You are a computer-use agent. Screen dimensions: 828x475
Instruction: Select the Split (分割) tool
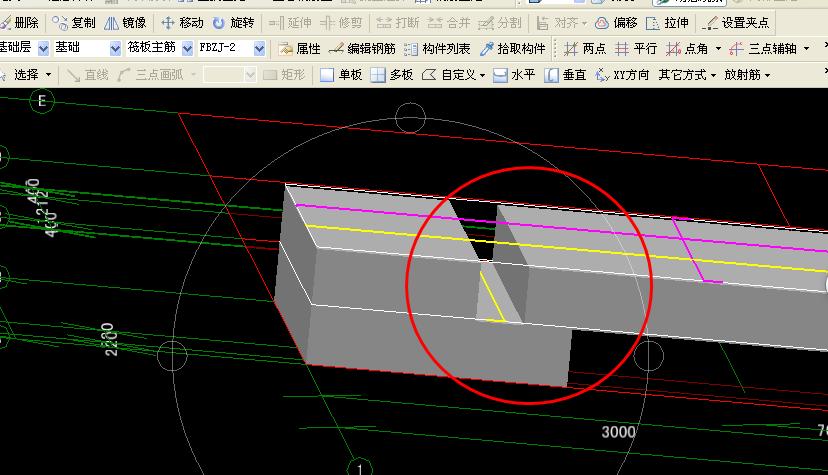[x=500, y=23]
